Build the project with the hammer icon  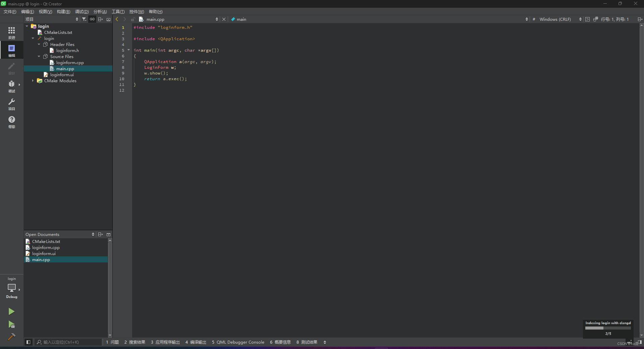pos(11,337)
